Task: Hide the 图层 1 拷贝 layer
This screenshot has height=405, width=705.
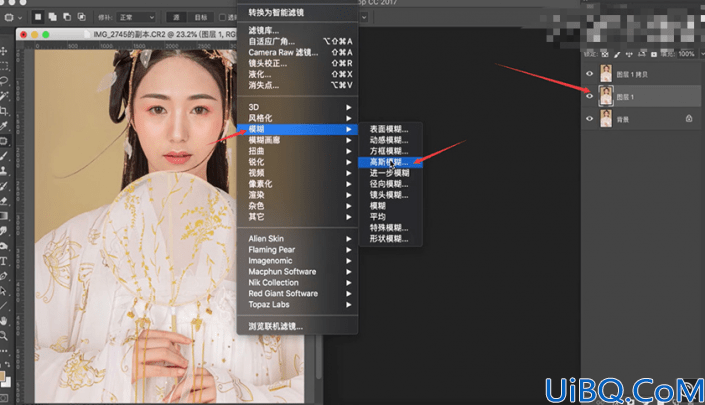Action: (589, 74)
